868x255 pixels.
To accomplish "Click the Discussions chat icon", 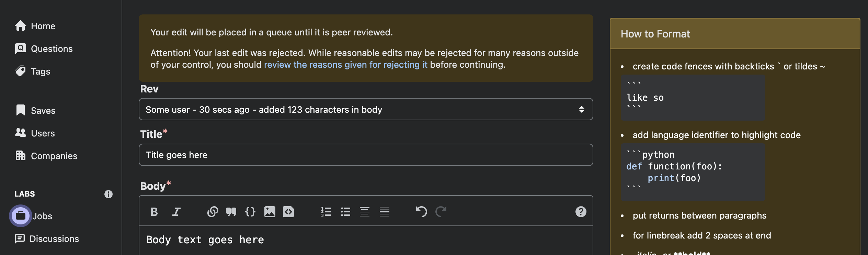I will pyautogui.click(x=20, y=239).
